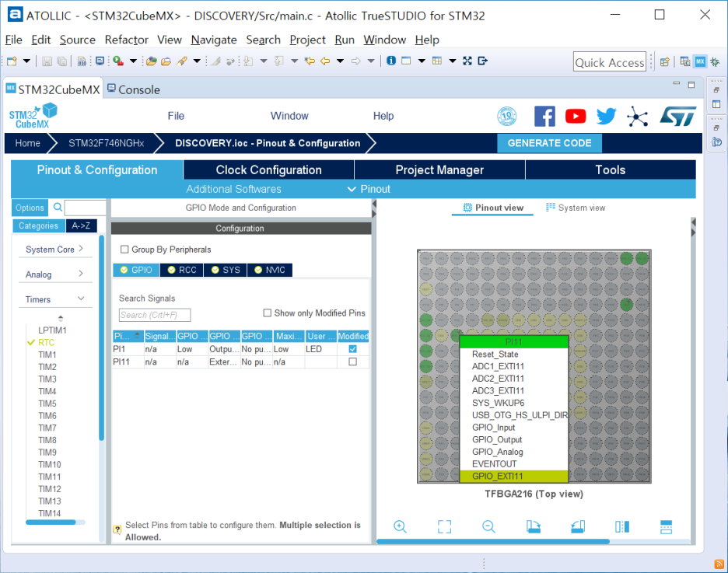Expand the Analog category
This screenshot has height=573, width=728.
click(54, 274)
